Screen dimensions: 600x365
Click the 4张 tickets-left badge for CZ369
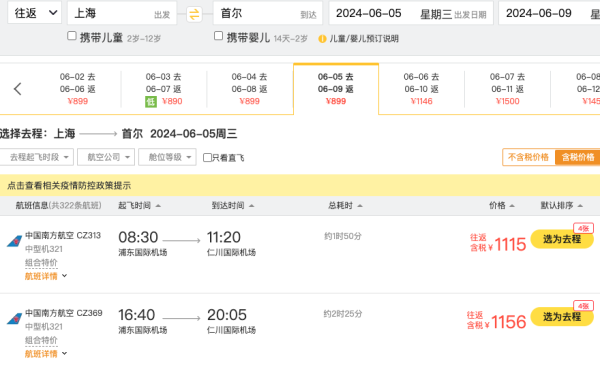583,306
